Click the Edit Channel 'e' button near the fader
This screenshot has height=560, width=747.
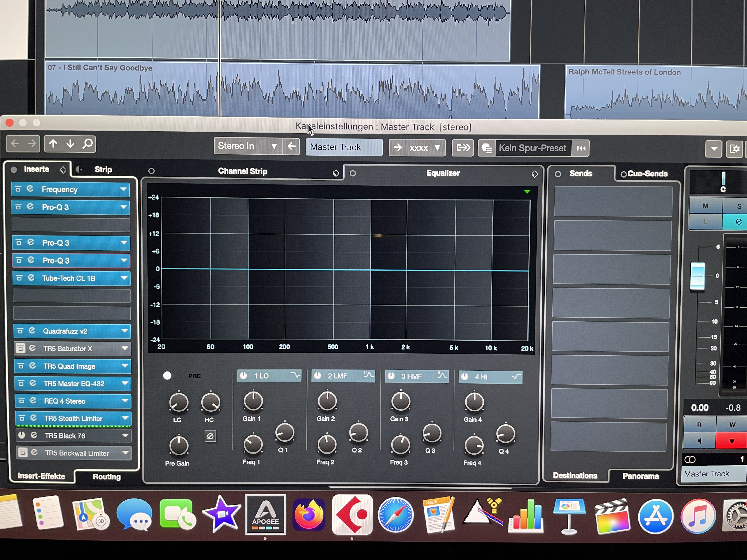click(x=738, y=222)
